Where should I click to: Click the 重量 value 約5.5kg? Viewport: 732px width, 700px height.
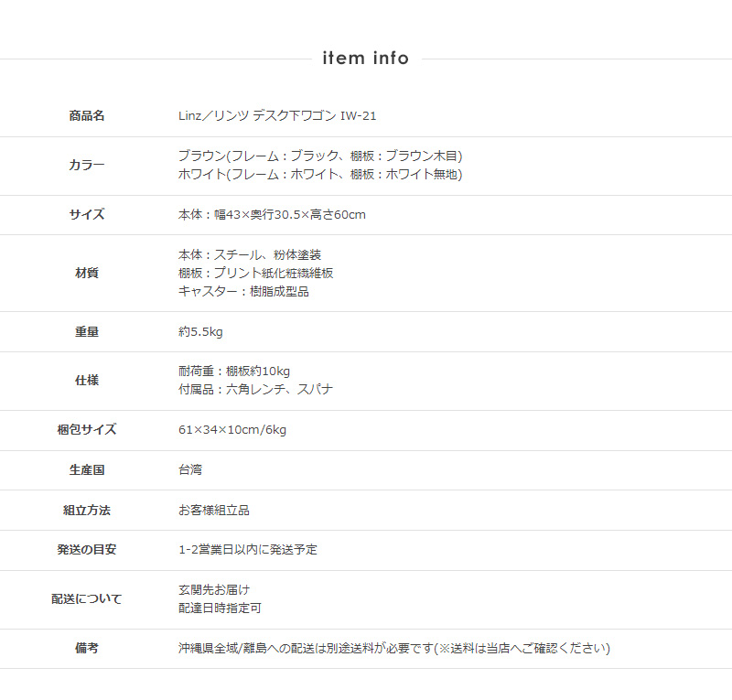[x=202, y=332]
